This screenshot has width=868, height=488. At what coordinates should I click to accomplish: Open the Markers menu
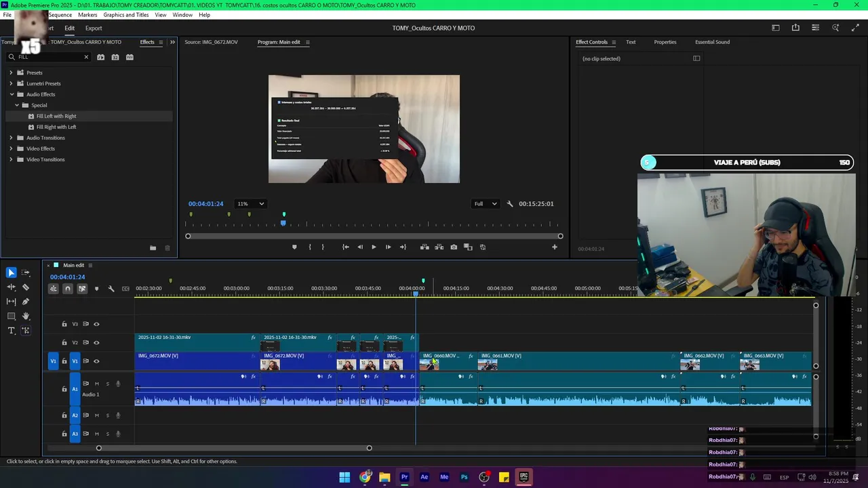coord(87,15)
